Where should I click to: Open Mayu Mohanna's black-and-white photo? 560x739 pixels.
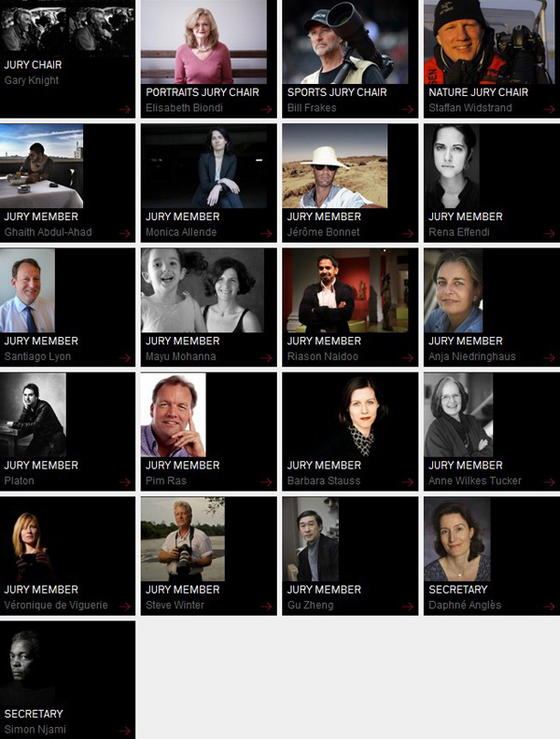pyautogui.click(x=203, y=290)
